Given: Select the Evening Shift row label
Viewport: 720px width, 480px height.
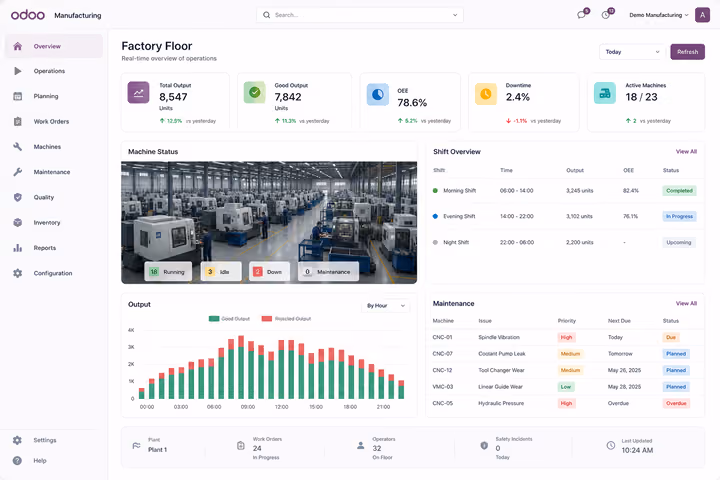Looking at the screenshot, I should (x=459, y=216).
